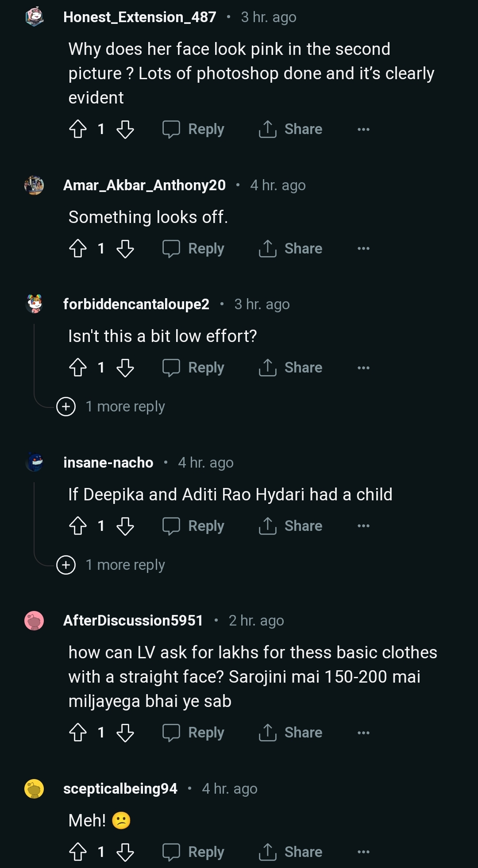Share Honest_Extension_487's photoshop comment
478x868 pixels.
[291, 129]
